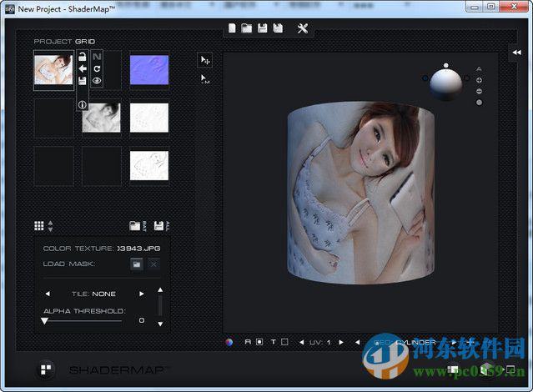Show map info with the circled i icon
The height and width of the screenshot is (392, 533).
pos(83,105)
